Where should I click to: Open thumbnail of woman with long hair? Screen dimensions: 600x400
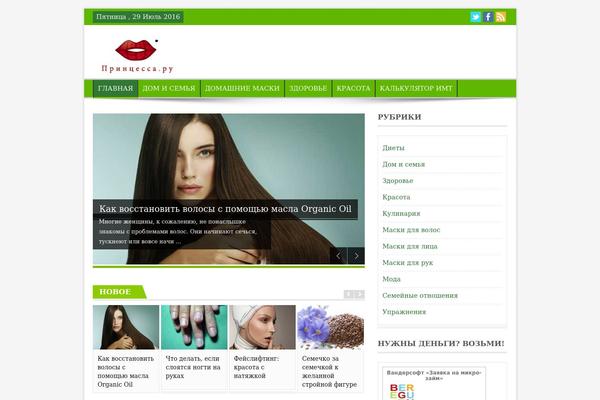pyautogui.click(x=126, y=327)
